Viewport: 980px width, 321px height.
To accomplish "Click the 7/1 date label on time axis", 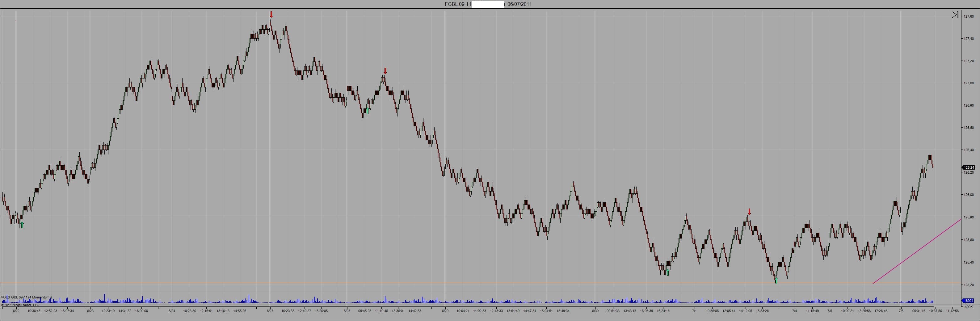I will (694, 311).
